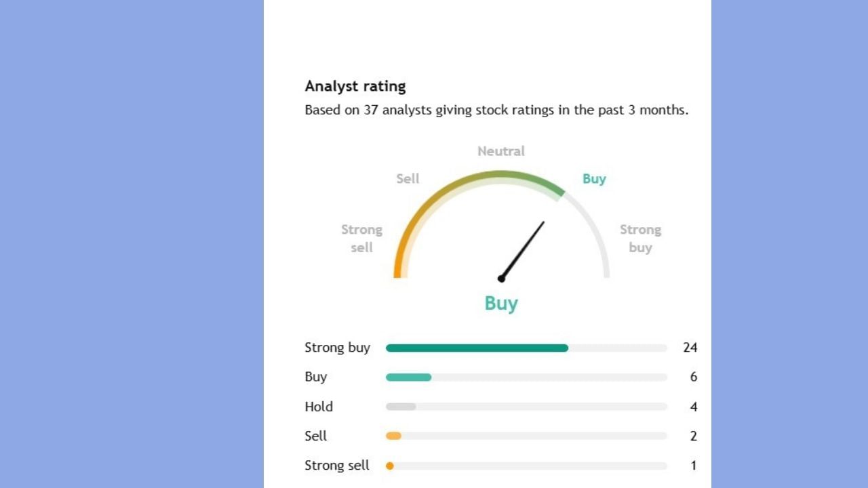Select the Neutral label atop the gauge
This screenshot has height=488, width=868.
point(501,151)
